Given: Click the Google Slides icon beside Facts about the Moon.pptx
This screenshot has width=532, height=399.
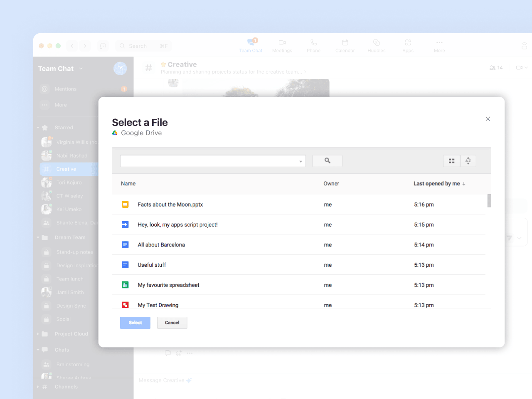Looking at the screenshot, I should [125, 204].
